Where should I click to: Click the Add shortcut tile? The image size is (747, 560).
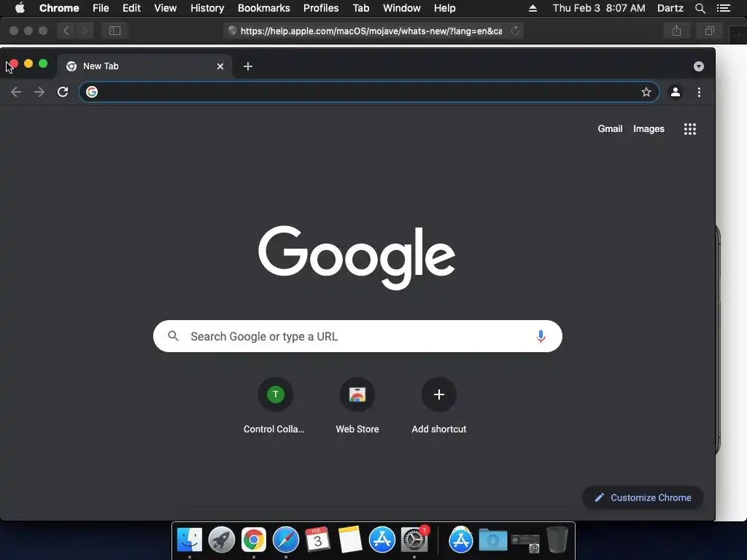(438, 405)
